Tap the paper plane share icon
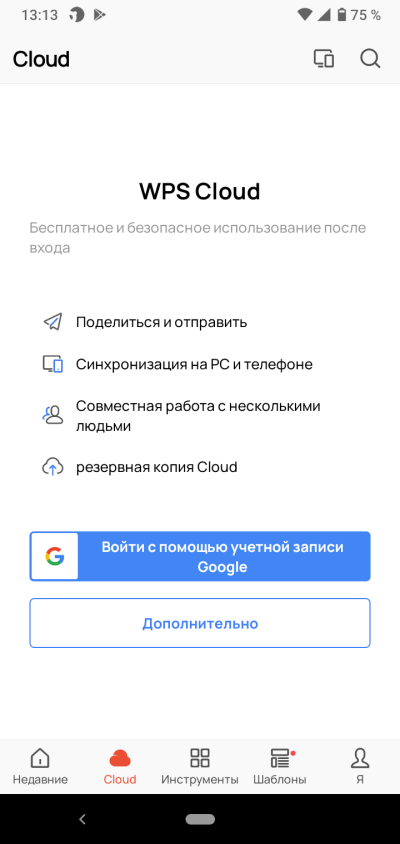The width and height of the screenshot is (400, 844). point(53,322)
